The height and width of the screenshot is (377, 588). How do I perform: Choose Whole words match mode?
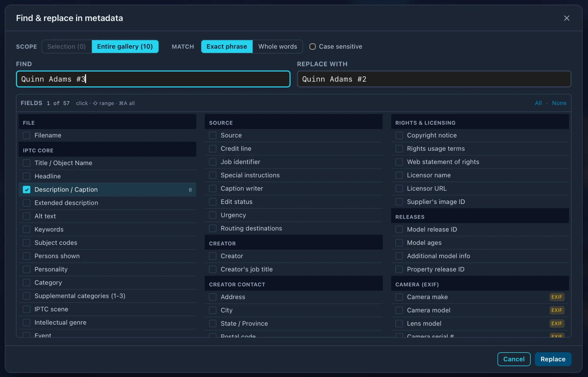pyautogui.click(x=278, y=46)
